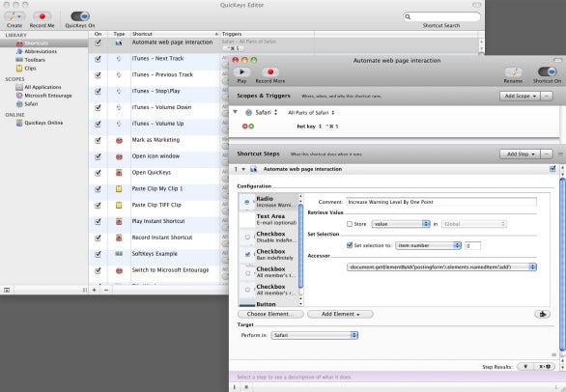Sort the list by Shortcut column header
Image resolution: width=566 pixels, height=392 pixels.
point(175,34)
